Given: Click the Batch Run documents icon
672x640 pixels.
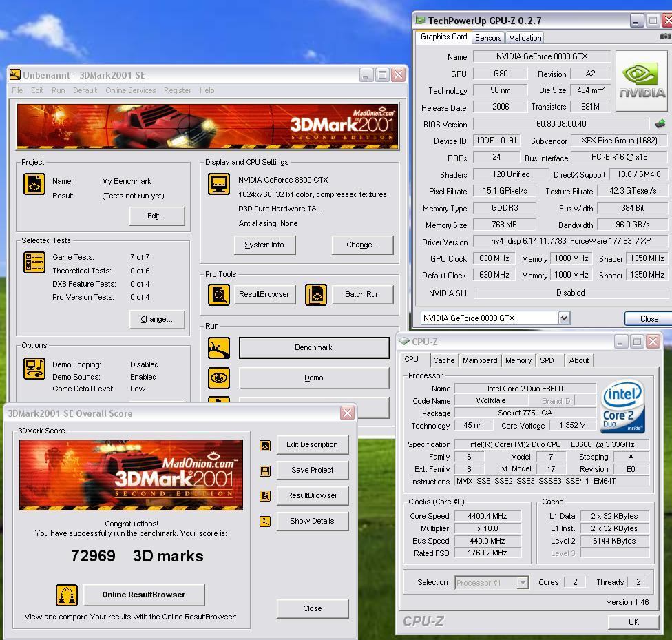Looking at the screenshot, I should point(316,295).
